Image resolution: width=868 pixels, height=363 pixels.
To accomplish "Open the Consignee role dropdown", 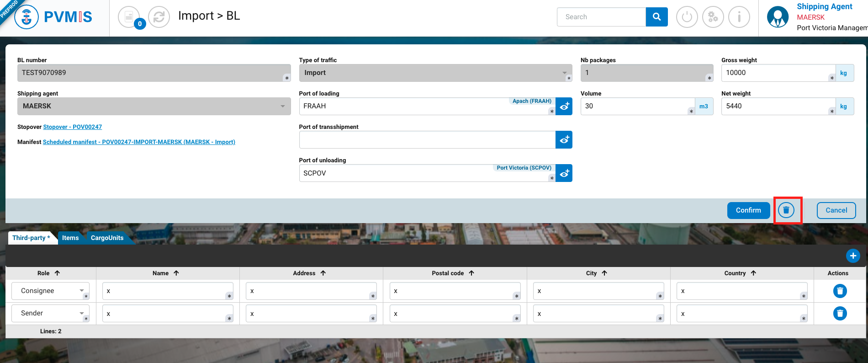I will [x=50, y=291].
